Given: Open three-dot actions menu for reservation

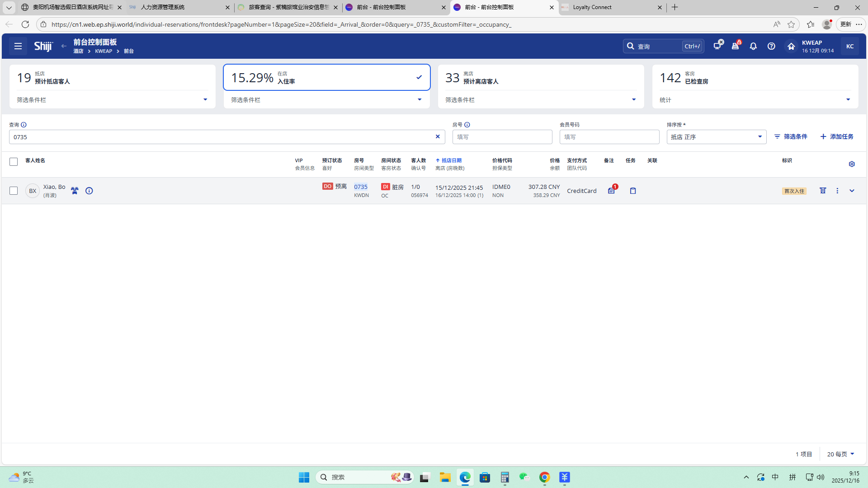Looking at the screenshot, I should pos(837,191).
